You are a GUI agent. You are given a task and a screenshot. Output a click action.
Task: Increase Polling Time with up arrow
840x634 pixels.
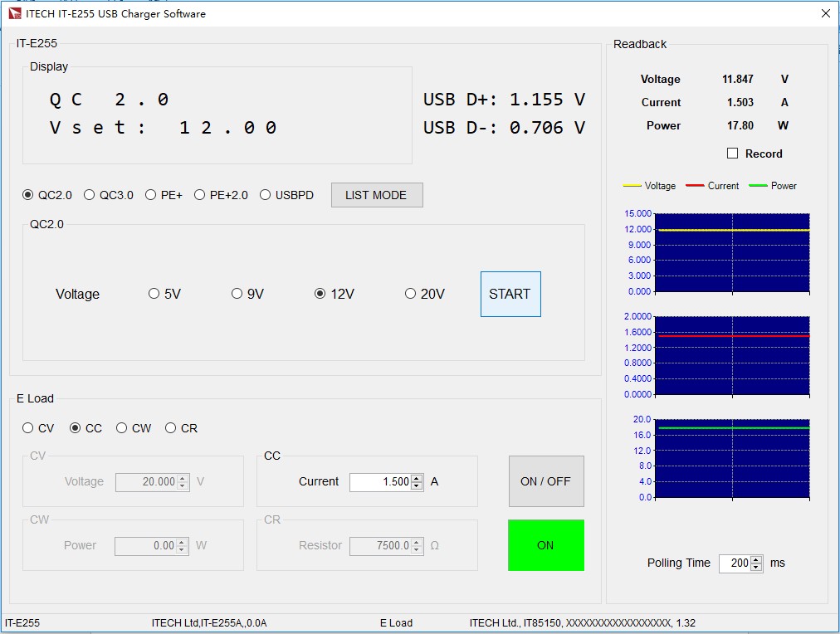(756, 559)
